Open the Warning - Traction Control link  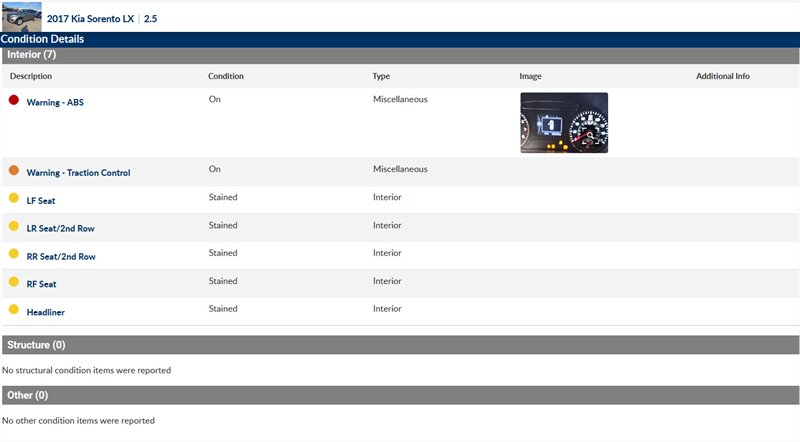pyautogui.click(x=78, y=173)
